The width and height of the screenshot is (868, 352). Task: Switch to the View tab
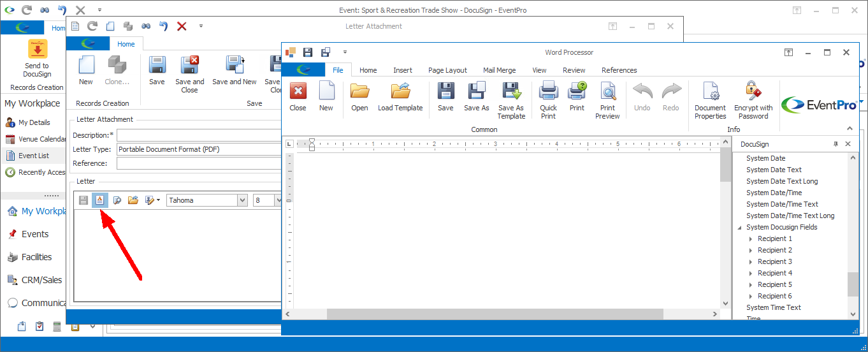539,70
